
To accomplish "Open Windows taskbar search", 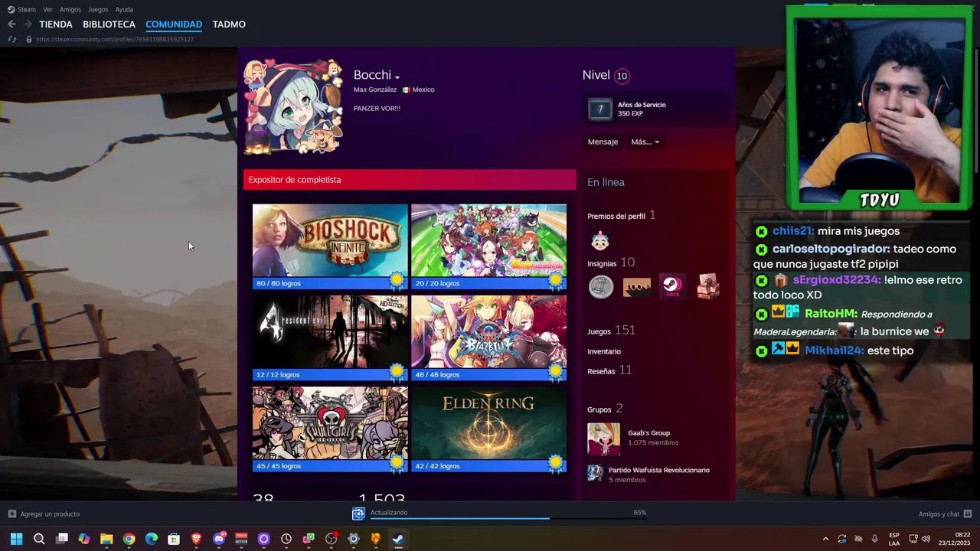I will pyautogui.click(x=39, y=539).
